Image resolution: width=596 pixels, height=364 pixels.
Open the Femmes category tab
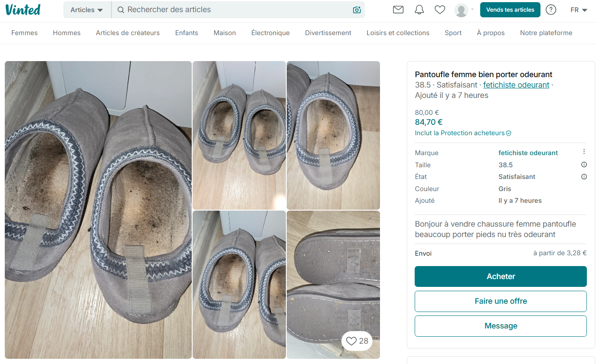[24, 33]
